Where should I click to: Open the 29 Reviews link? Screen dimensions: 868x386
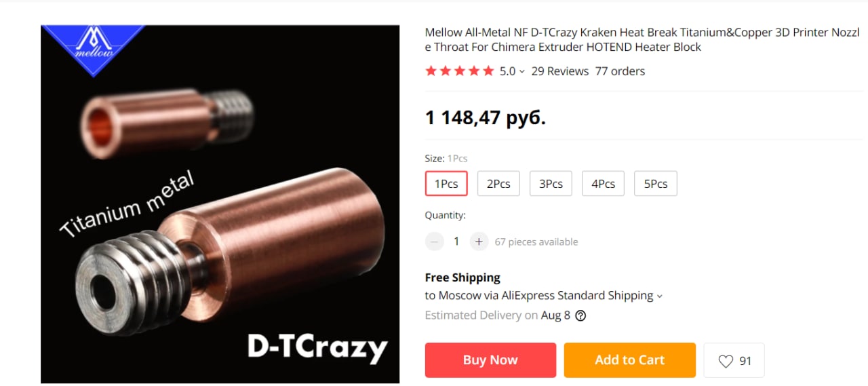(560, 71)
